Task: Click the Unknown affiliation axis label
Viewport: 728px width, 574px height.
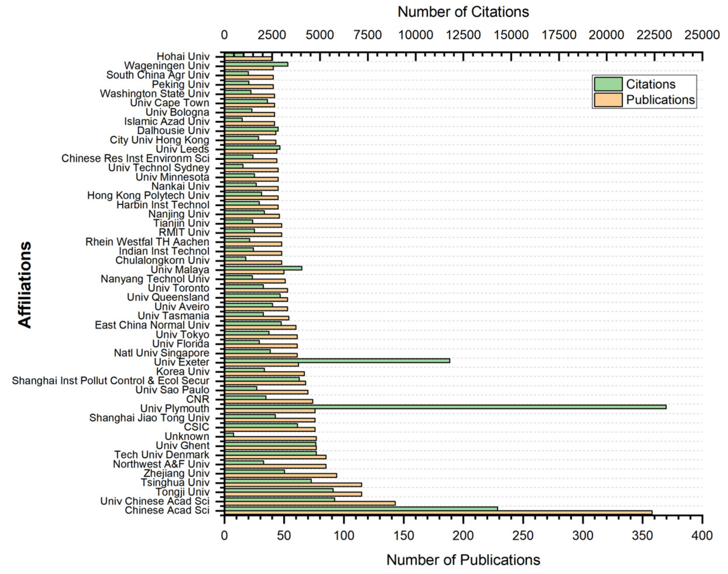Action: click(x=187, y=436)
